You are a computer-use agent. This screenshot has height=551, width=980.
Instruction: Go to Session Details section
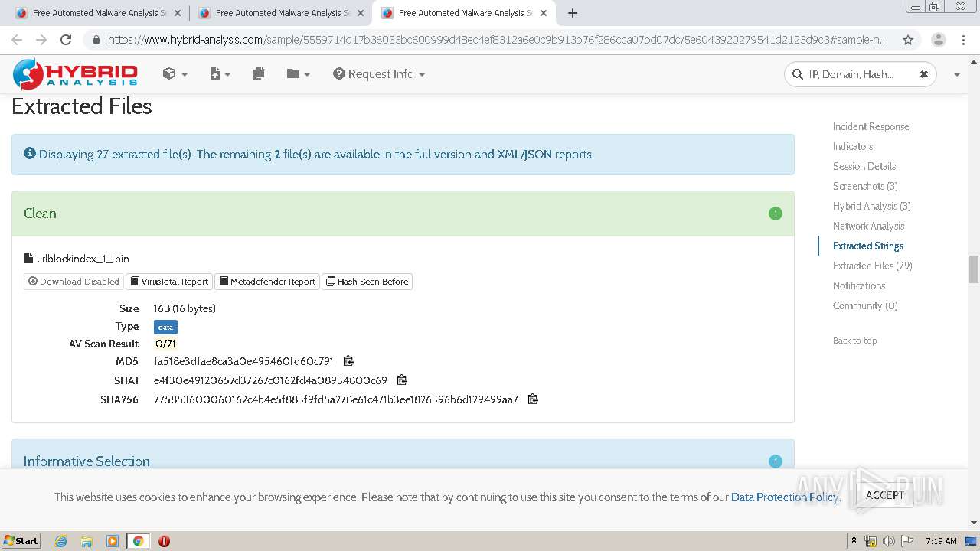click(864, 166)
